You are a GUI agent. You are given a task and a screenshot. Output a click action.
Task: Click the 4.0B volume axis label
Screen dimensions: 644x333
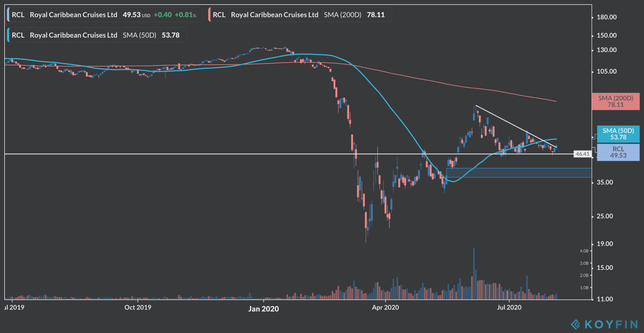(x=584, y=251)
